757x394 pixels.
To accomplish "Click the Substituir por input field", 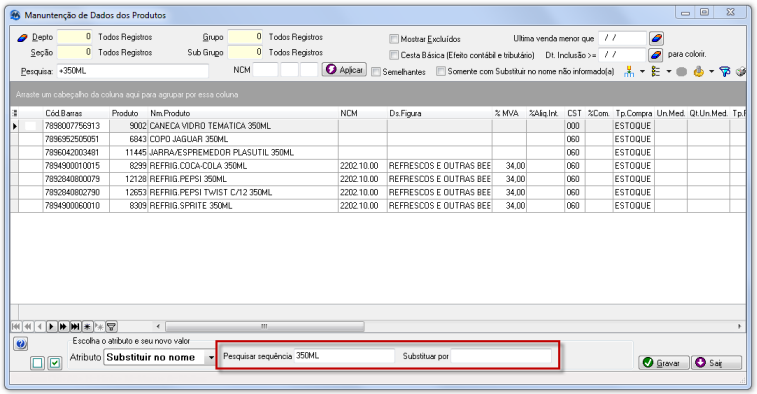I will point(501,356).
